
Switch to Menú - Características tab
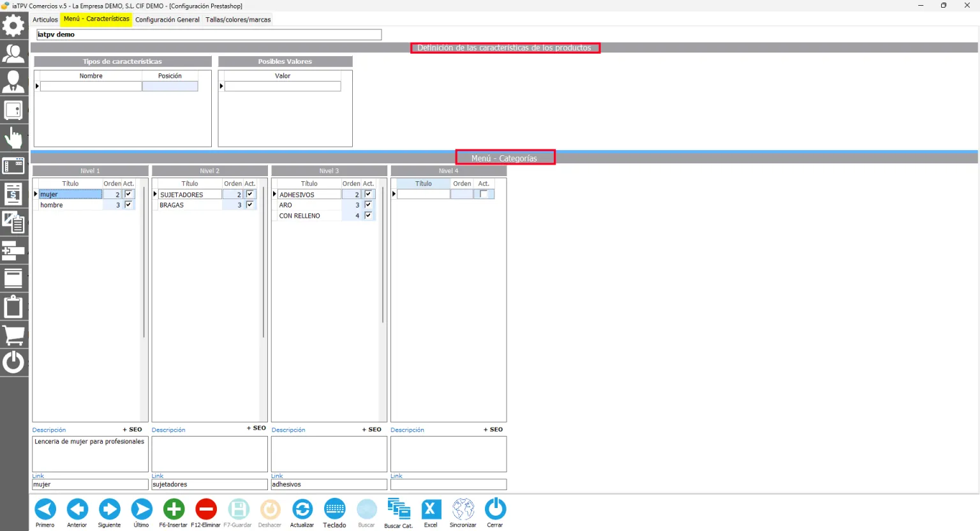(x=96, y=19)
